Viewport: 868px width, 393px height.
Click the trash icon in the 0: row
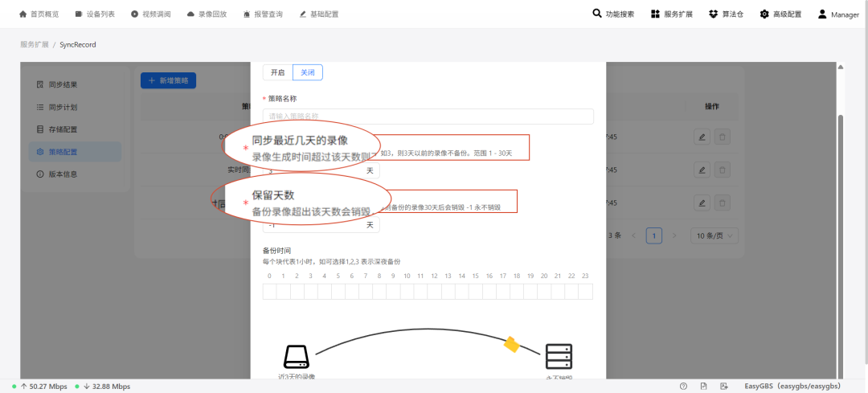723,137
